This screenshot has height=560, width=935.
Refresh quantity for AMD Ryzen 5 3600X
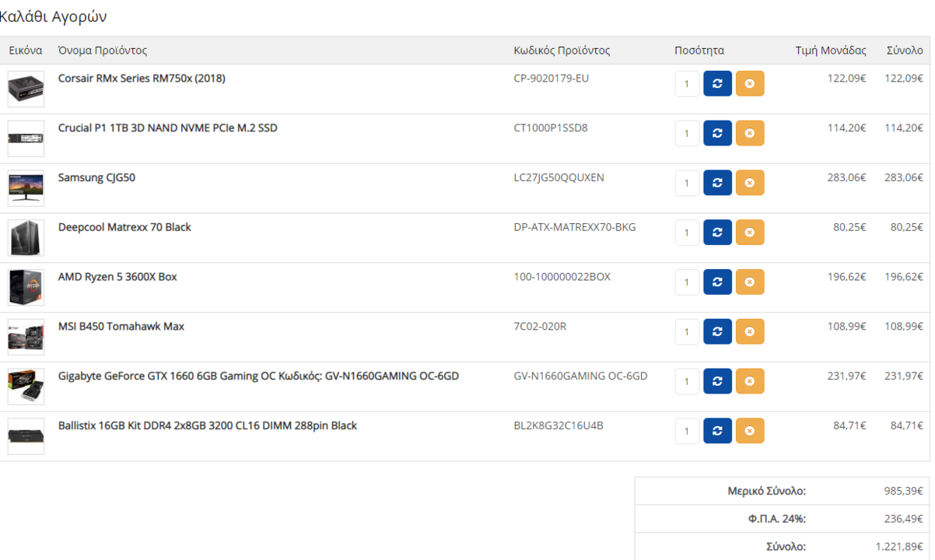(717, 282)
